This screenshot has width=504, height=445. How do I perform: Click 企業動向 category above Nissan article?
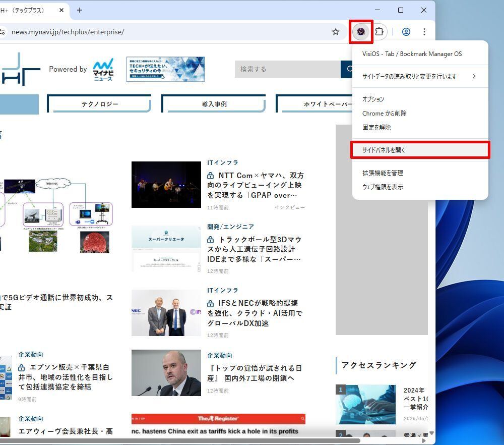(220, 356)
